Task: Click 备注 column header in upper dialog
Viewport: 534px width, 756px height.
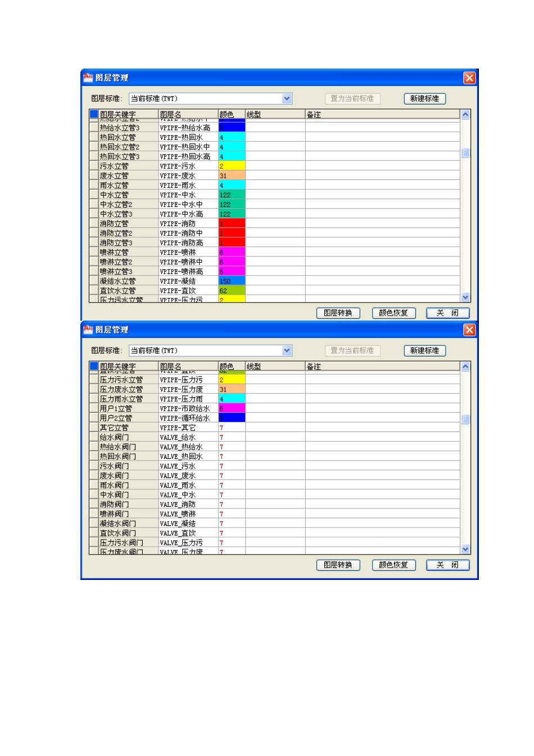Action: pos(382,114)
